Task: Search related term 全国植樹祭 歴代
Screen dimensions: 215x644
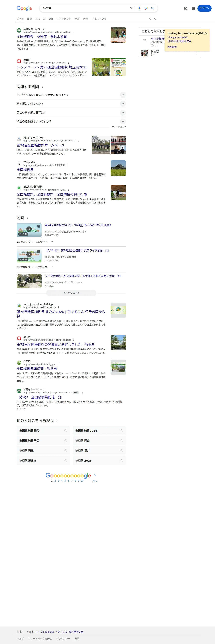Action: coord(43,431)
